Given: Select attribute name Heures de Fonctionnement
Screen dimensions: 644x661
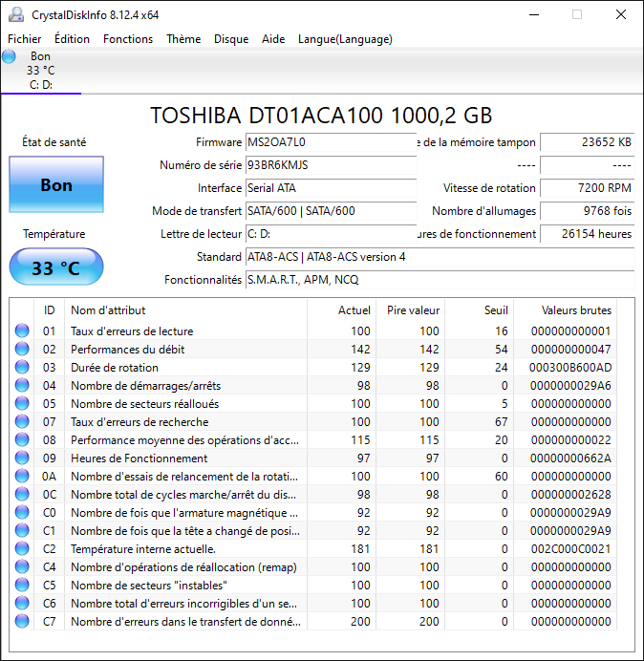Looking at the screenshot, I should pos(140,458).
